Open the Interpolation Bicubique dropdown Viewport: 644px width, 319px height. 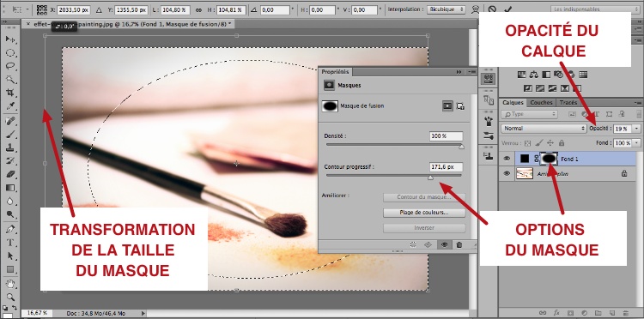pyautogui.click(x=446, y=9)
